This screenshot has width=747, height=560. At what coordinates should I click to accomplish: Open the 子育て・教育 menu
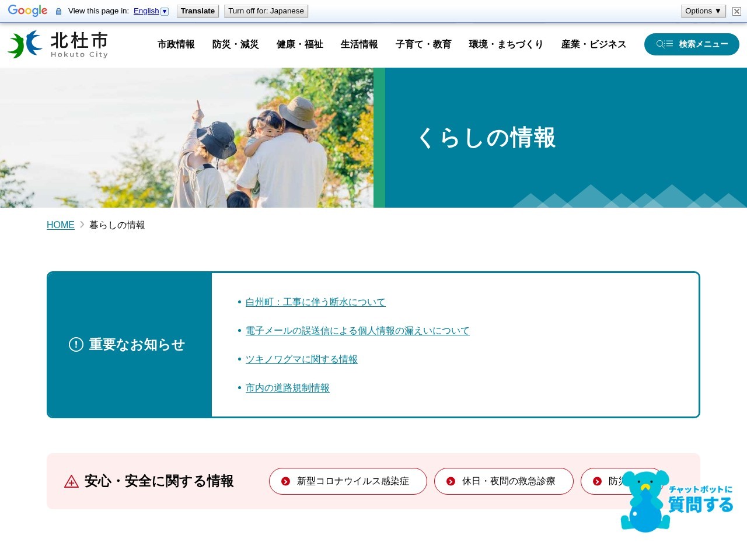(x=423, y=44)
